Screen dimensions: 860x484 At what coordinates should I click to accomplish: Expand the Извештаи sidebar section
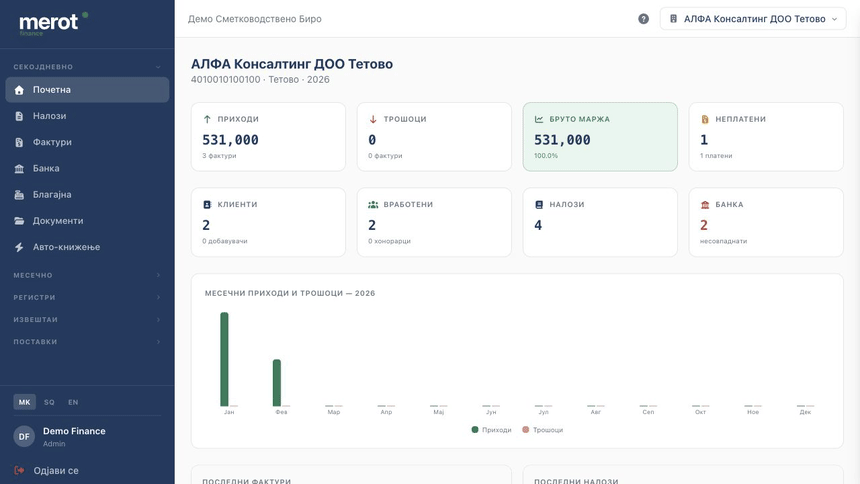[x=87, y=319]
